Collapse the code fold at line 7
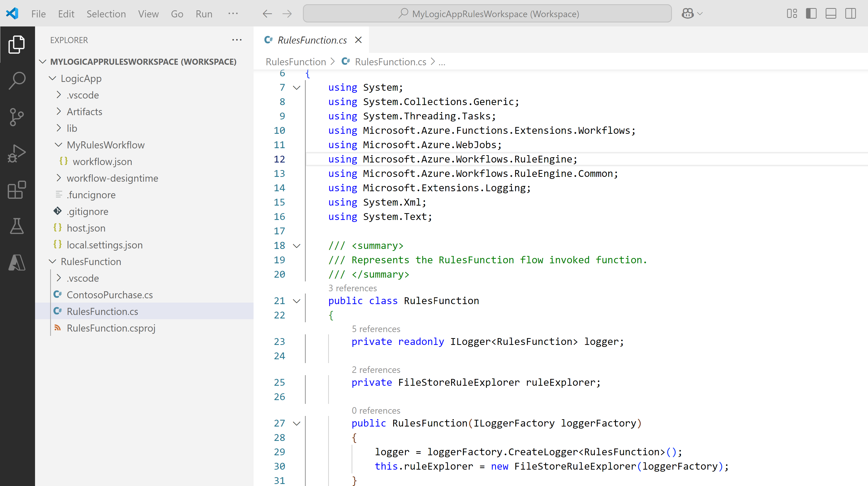 297,87
